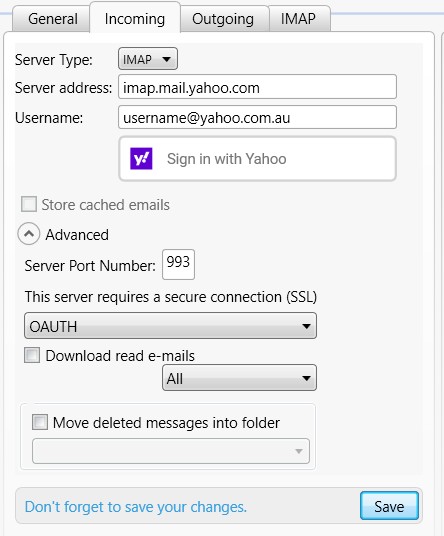Click Sign in with Yahoo button

[x=257, y=159]
